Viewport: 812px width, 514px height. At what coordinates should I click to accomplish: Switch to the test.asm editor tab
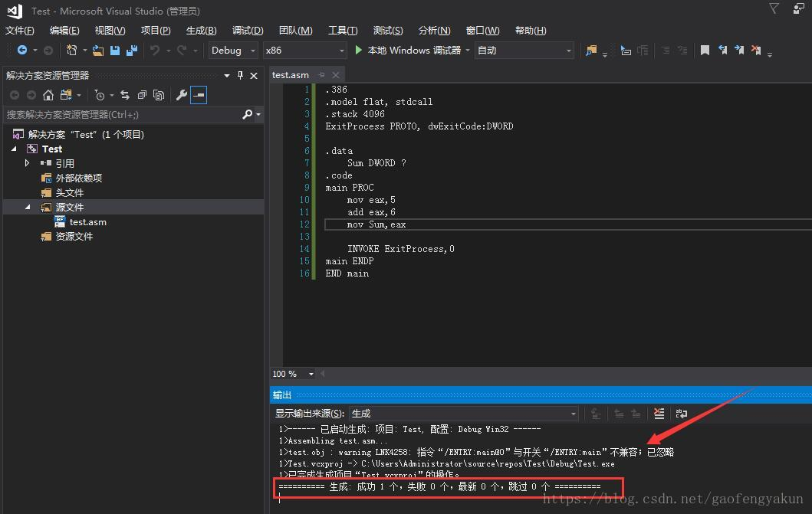coord(290,74)
